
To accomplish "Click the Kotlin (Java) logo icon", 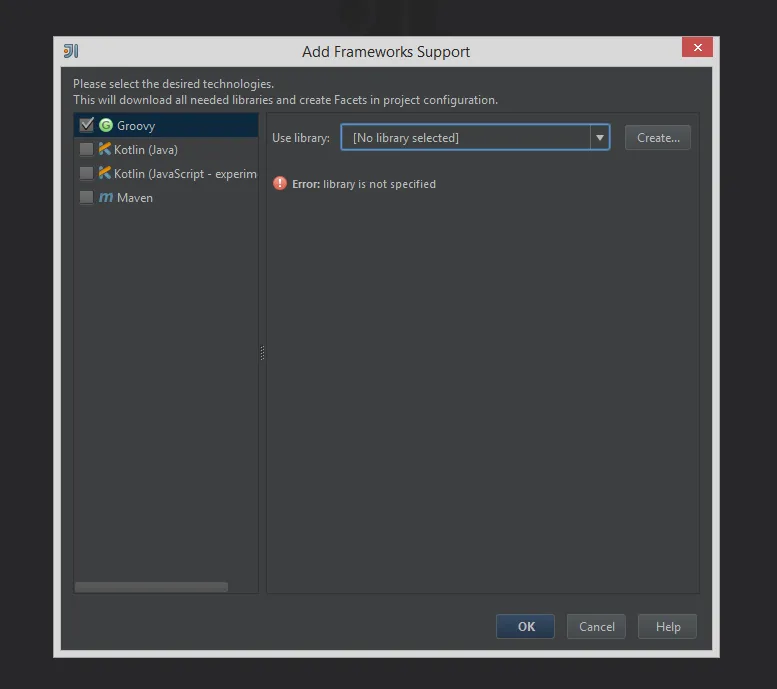I will [105, 149].
